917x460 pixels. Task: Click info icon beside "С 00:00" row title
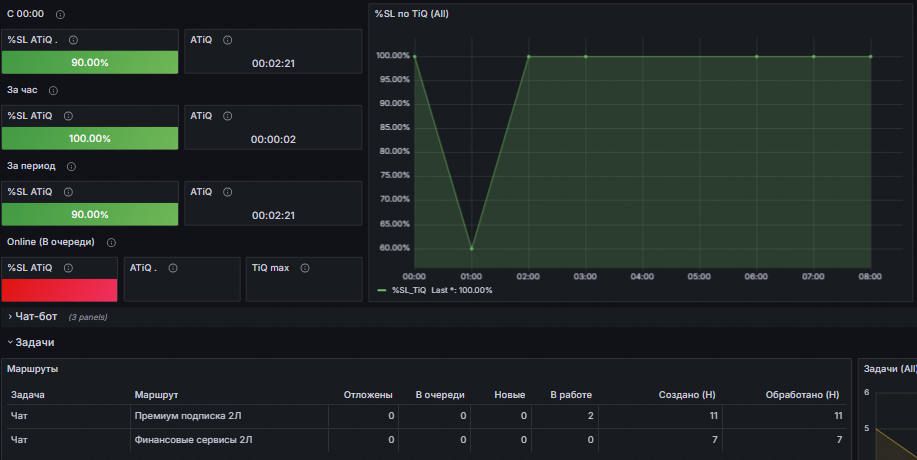(x=61, y=15)
